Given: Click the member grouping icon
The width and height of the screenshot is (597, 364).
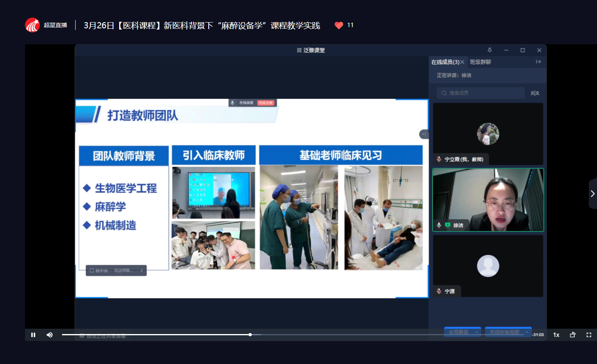Looking at the screenshot, I should pyautogui.click(x=535, y=93).
